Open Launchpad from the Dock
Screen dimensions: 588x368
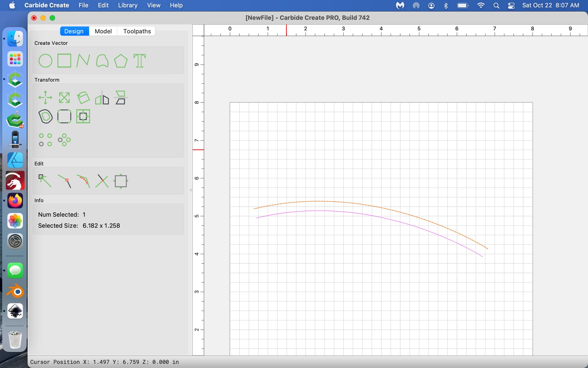point(15,59)
